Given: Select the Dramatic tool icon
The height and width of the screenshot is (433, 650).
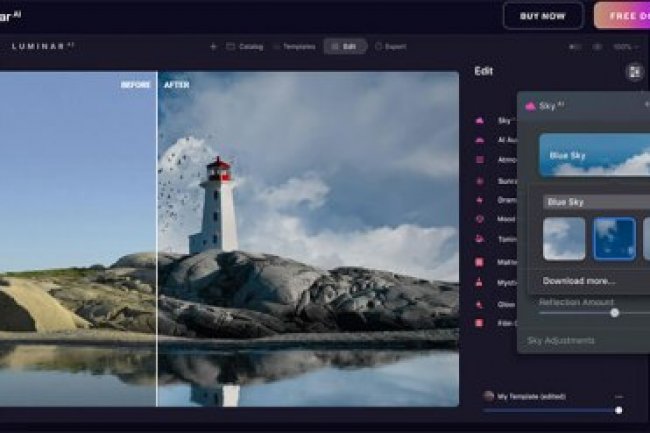Looking at the screenshot, I should [481, 200].
